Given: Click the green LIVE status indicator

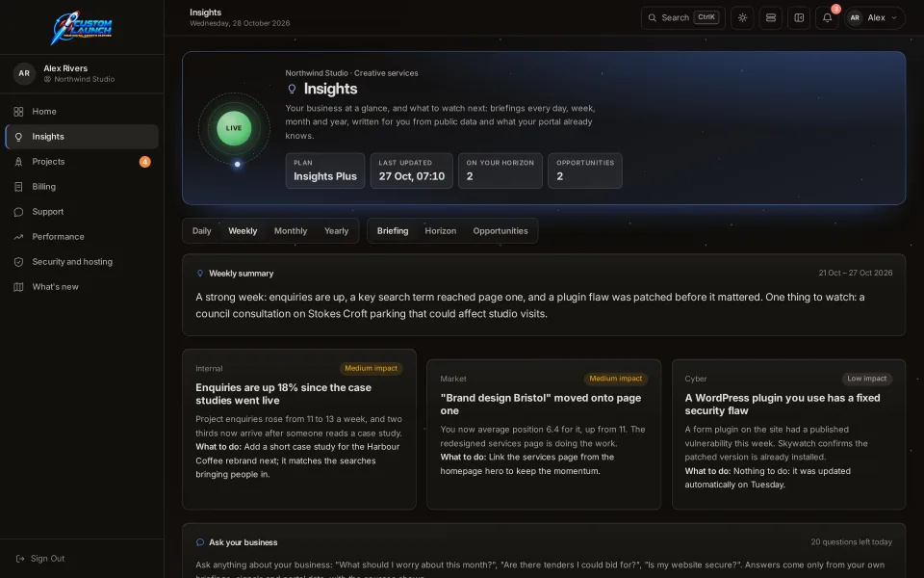Looking at the screenshot, I should point(234,128).
